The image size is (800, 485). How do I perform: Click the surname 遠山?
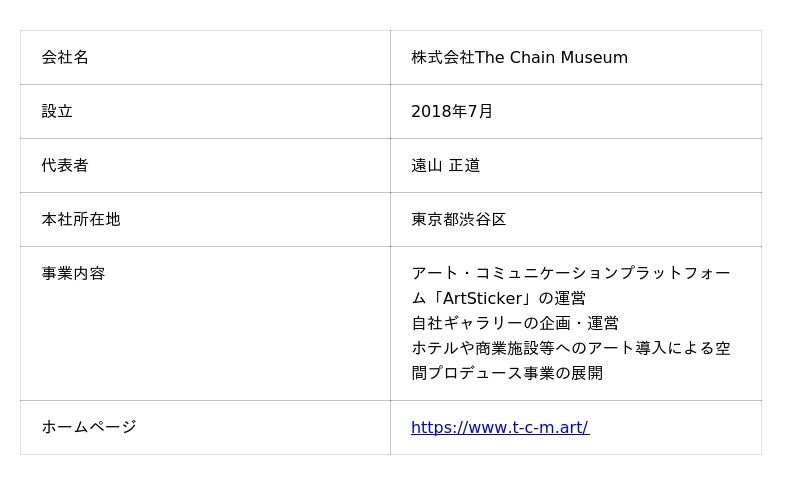click(426, 166)
